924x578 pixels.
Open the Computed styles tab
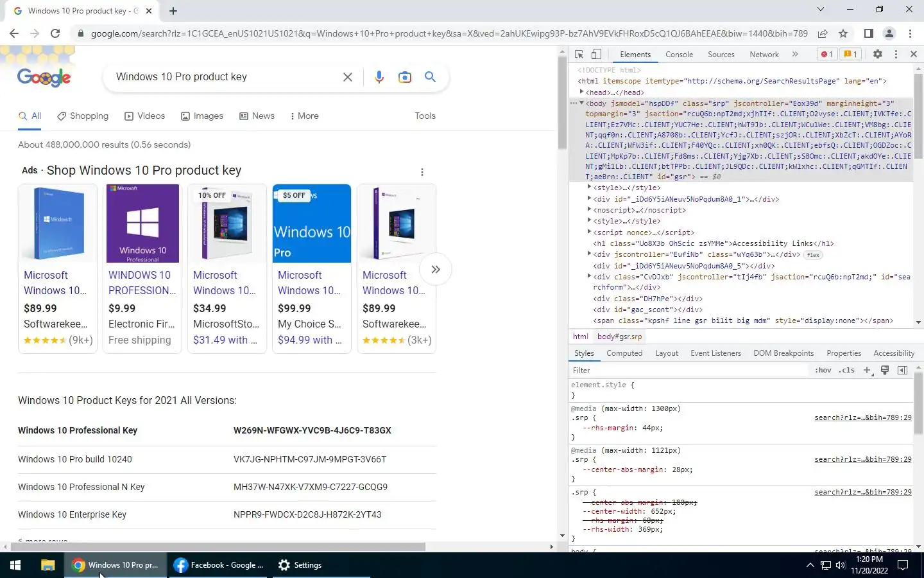(x=624, y=353)
